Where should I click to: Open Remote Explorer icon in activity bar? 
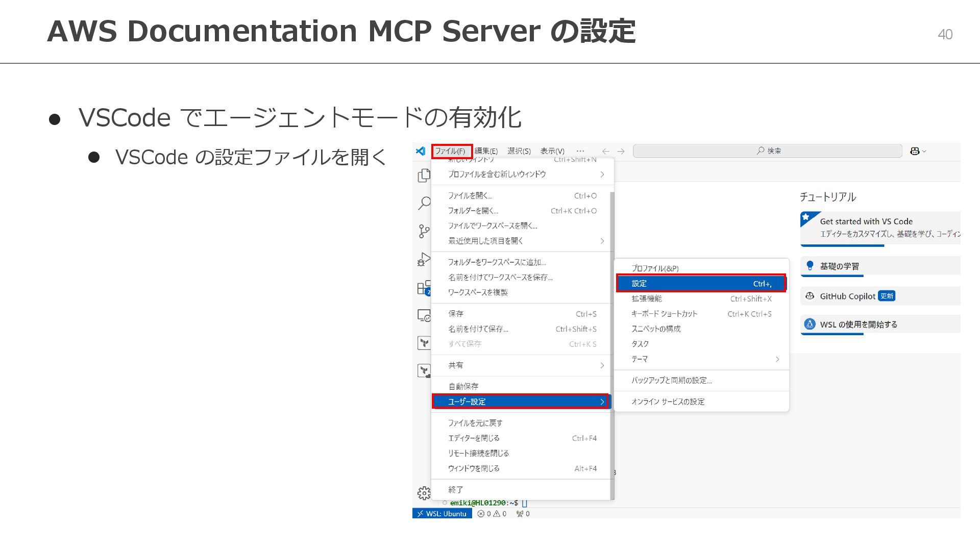point(424,316)
